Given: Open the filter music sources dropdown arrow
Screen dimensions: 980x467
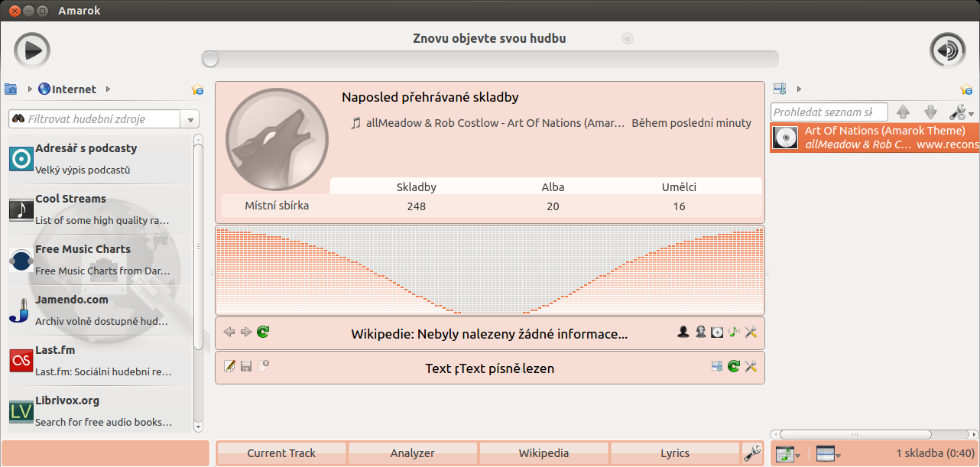Looking at the screenshot, I should pos(190,119).
